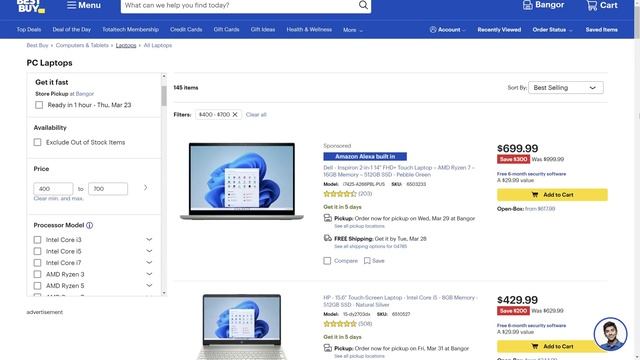Open the Account dropdown
Viewport: 640px width, 360px height.
click(447, 30)
